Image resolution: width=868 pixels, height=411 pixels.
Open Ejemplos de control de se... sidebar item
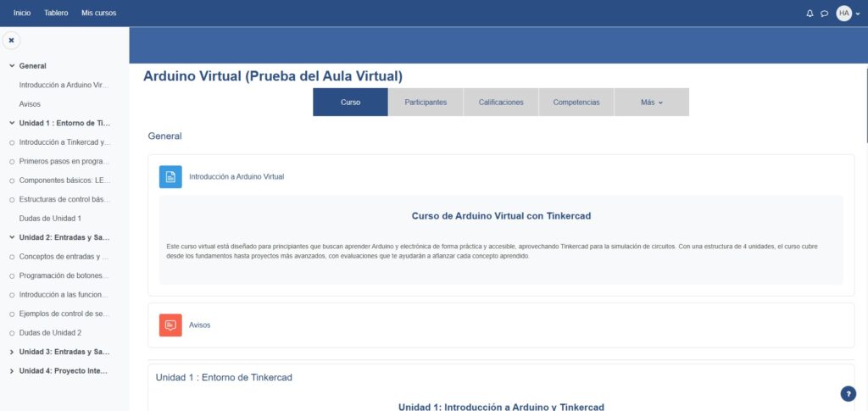[64, 314]
